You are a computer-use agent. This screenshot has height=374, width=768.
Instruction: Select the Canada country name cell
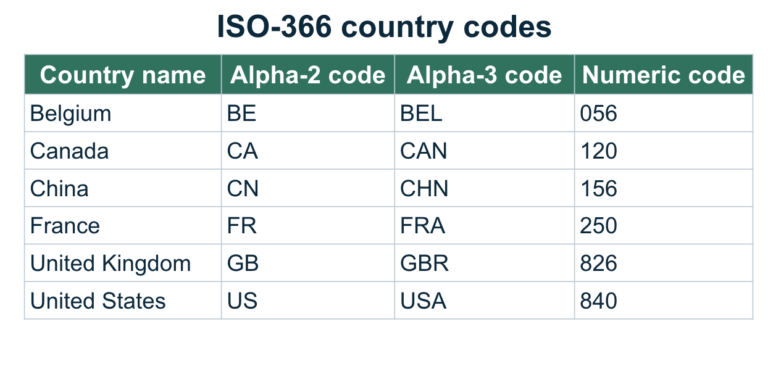click(x=123, y=151)
